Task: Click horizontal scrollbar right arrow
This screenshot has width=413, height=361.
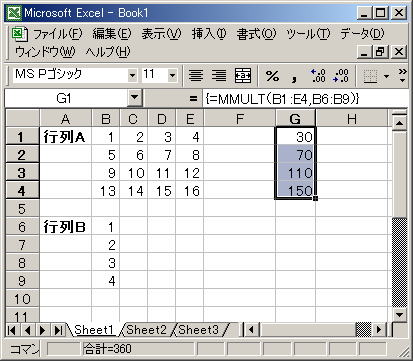Action: pyautogui.click(x=379, y=330)
